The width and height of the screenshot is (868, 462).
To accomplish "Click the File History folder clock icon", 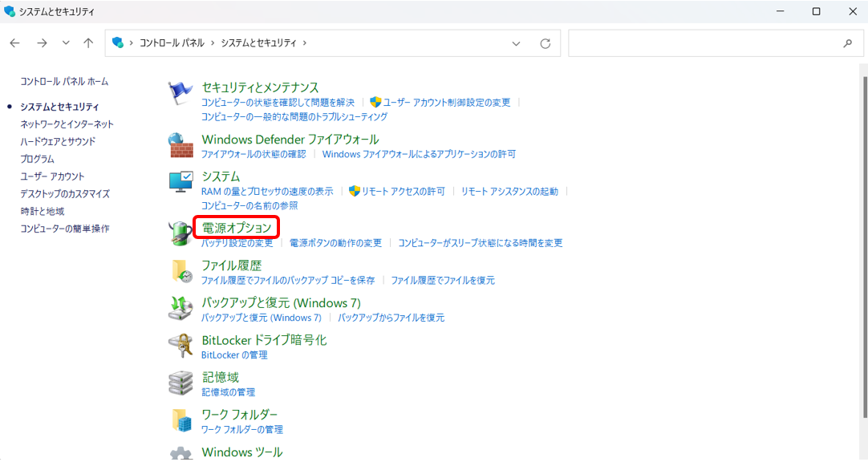I will pyautogui.click(x=181, y=270).
